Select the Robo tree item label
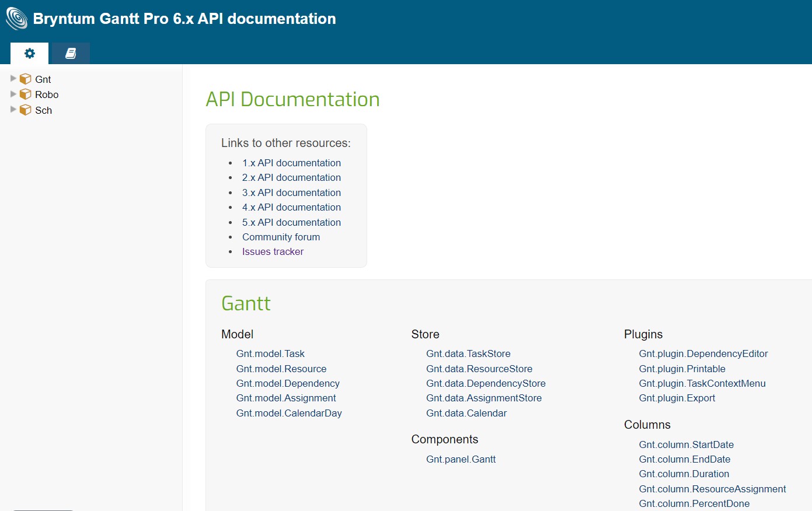This screenshot has width=812, height=511. pos(47,94)
